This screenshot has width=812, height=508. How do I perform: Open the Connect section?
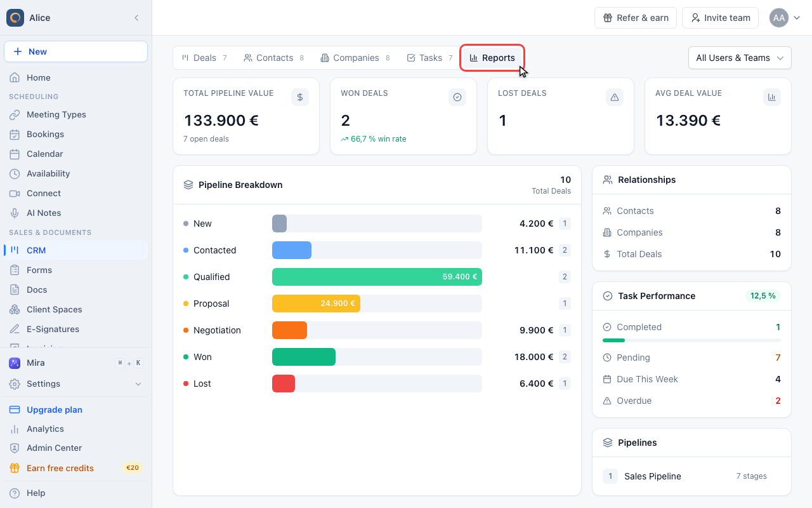click(76, 193)
